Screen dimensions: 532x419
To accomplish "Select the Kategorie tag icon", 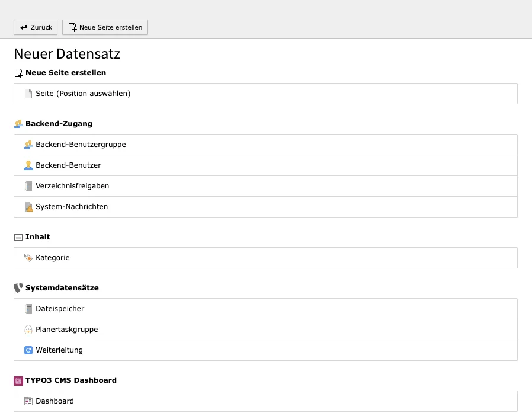I will (28, 257).
